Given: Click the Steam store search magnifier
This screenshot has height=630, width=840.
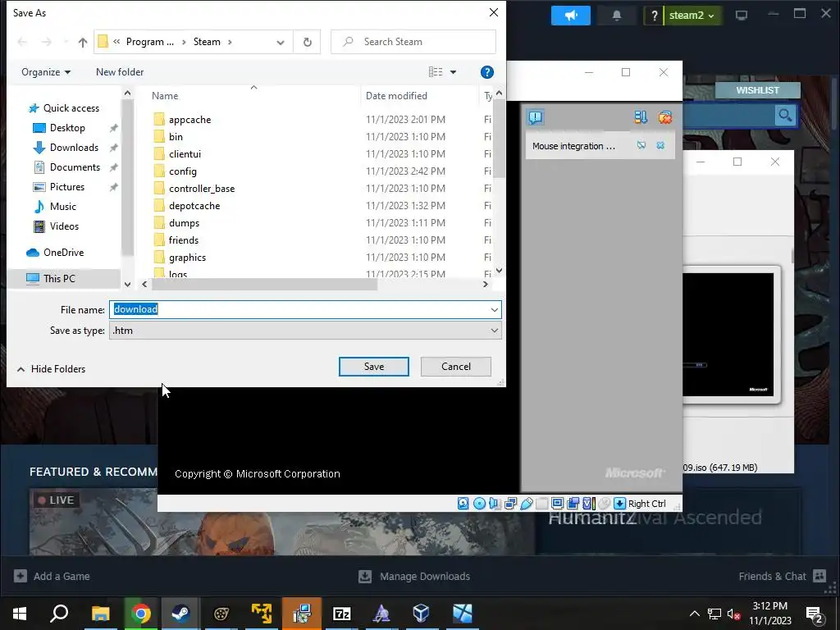Looking at the screenshot, I should pos(785,115).
